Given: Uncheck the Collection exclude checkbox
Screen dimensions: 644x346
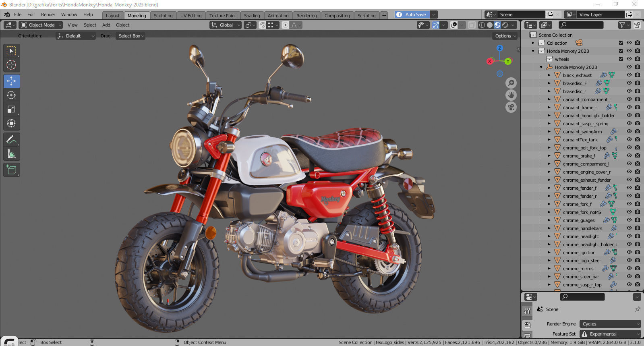Looking at the screenshot, I should click(621, 43).
